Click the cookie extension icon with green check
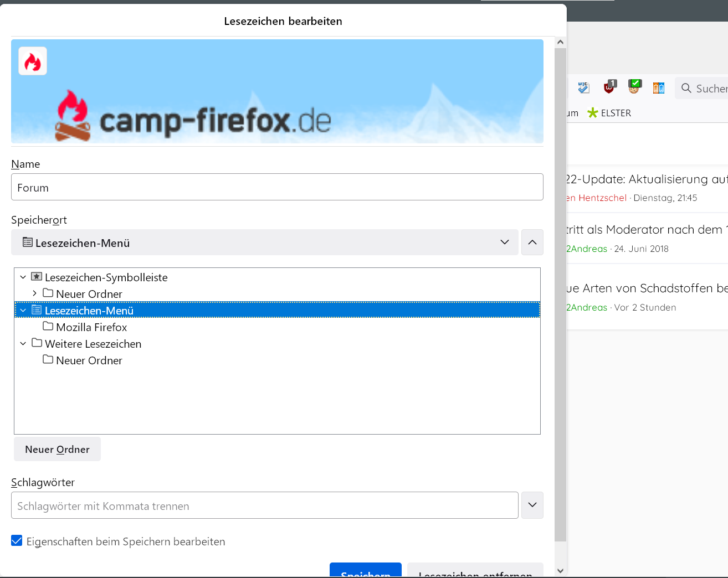Image resolution: width=728 pixels, height=578 pixels. tap(634, 87)
